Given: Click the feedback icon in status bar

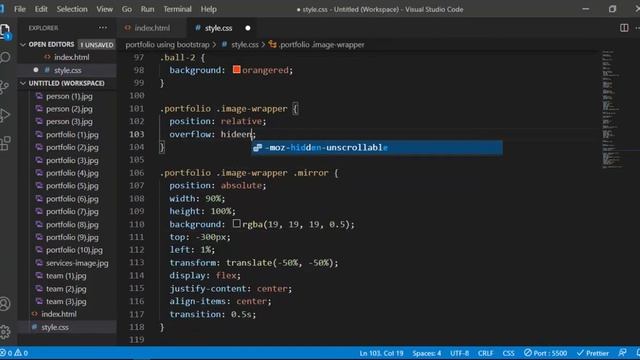Looking at the screenshot, I should click(622, 353).
